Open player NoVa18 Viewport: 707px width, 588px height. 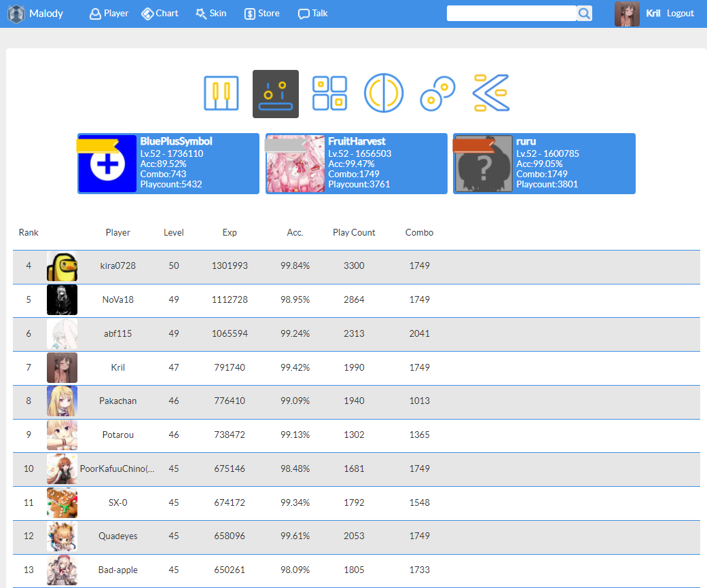[x=117, y=299]
